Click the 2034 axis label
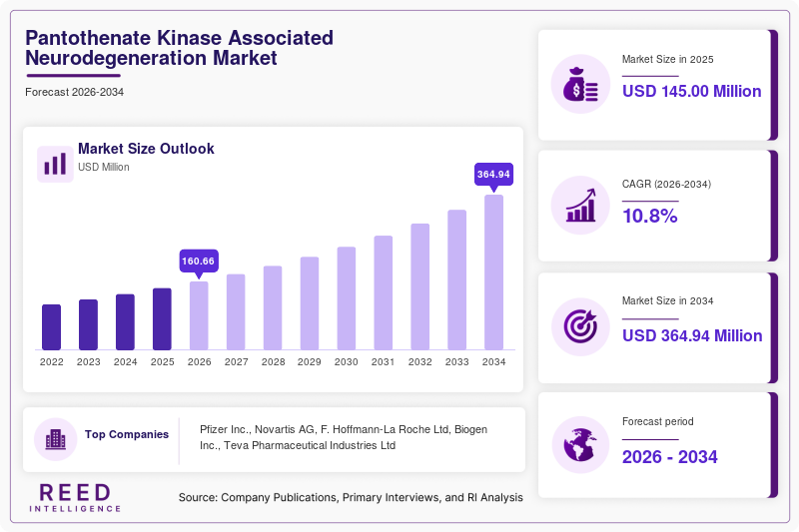The height and width of the screenshot is (532, 799). pos(493,362)
